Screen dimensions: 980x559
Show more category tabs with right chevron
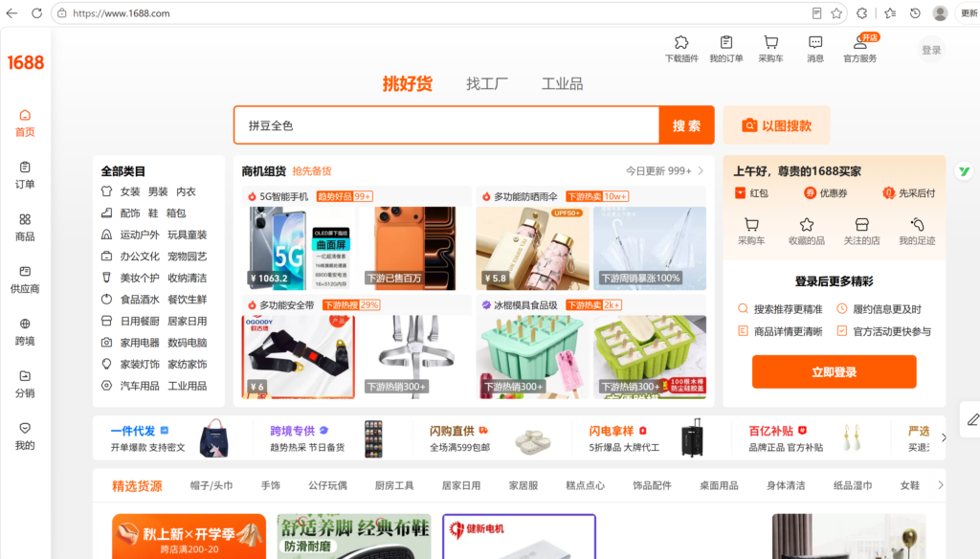940,485
